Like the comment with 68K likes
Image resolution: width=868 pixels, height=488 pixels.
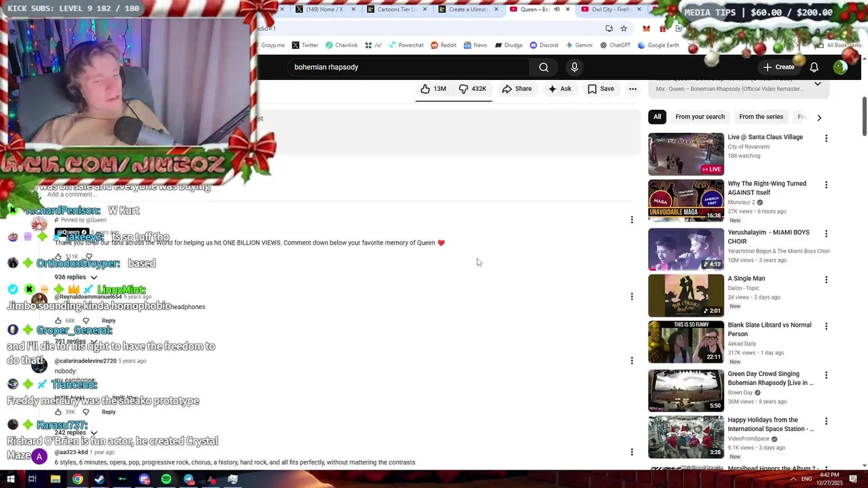pyautogui.click(x=58, y=321)
